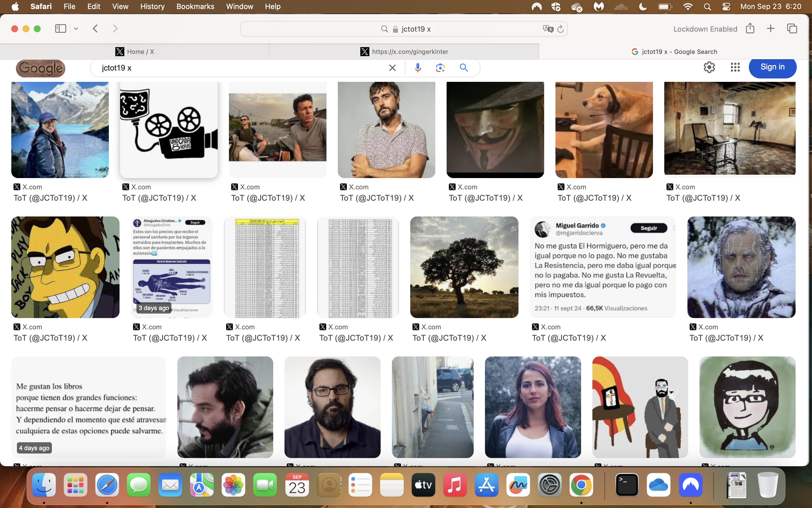Image resolution: width=812 pixels, height=508 pixels.
Task: Open the dog with headset image
Action: tap(604, 130)
